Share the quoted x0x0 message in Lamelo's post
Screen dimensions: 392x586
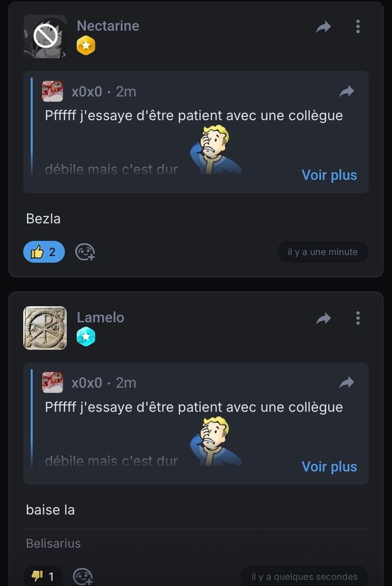347,383
